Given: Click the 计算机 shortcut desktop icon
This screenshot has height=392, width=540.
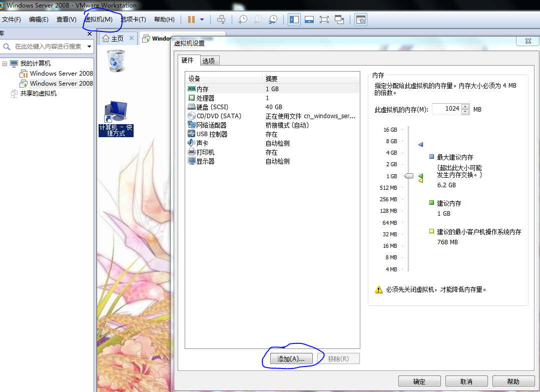Looking at the screenshot, I should tap(116, 119).
